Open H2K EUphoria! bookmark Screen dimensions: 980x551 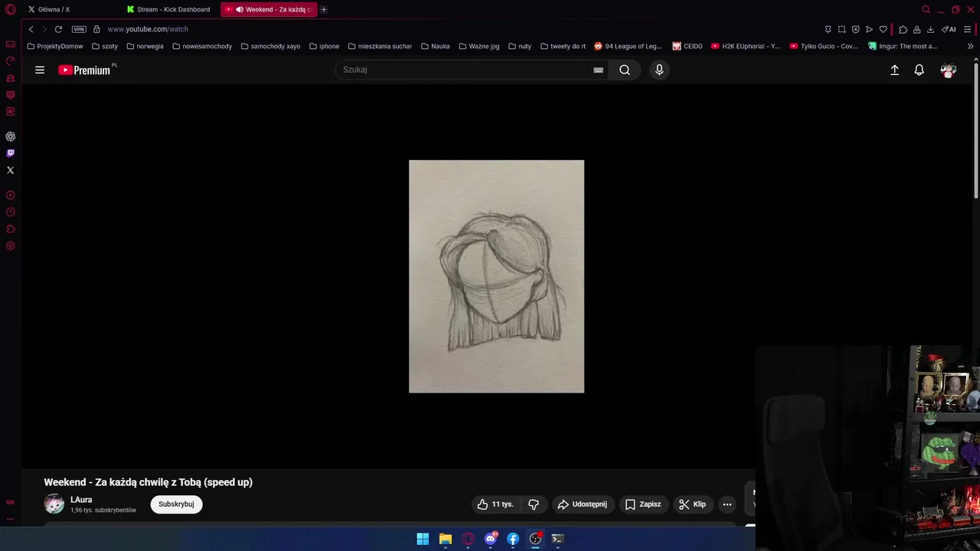click(x=746, y=46)
